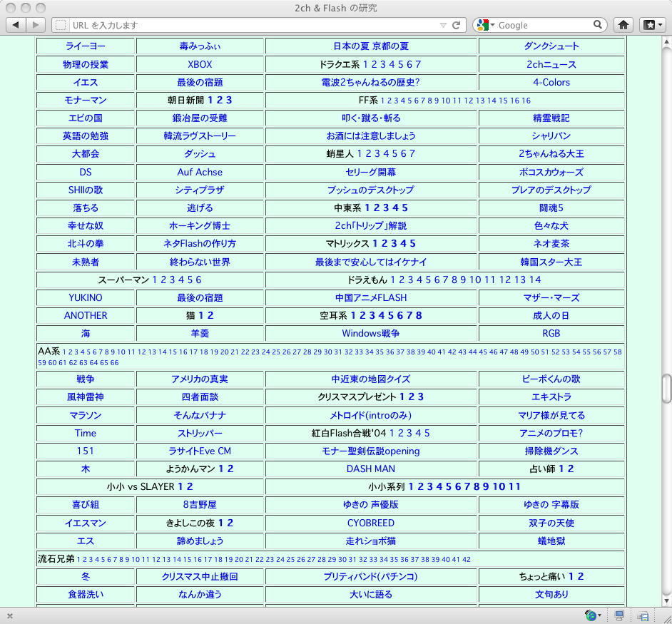Open 小小系列 part 11 link
The height and width of the screenshot is (624, 672).
click(515, 487)
